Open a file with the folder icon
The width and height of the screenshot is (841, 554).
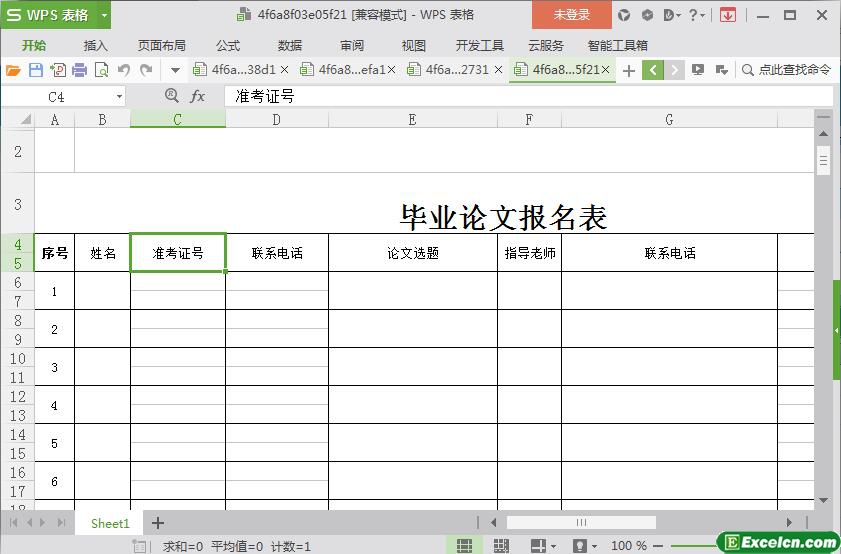13,70
